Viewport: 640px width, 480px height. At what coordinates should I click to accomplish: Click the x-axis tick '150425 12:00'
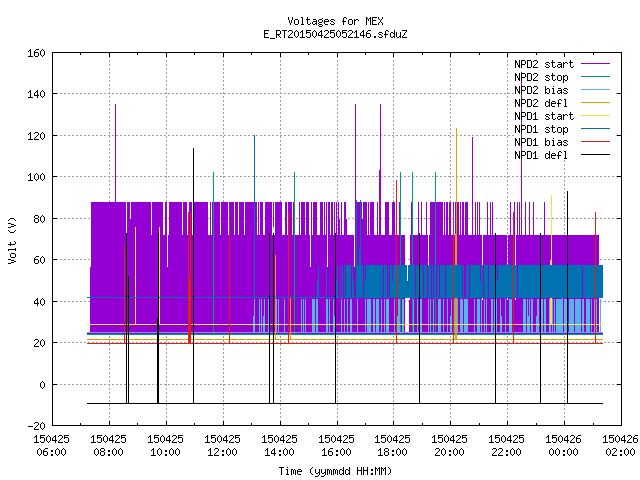coord(222,446)
